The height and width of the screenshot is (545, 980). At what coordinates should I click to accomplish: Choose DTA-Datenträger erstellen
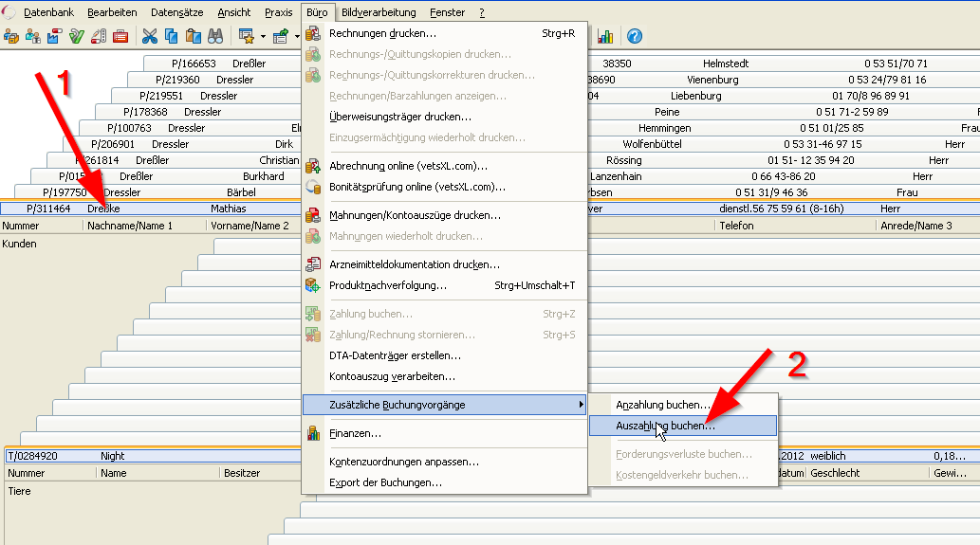point(444,355)
